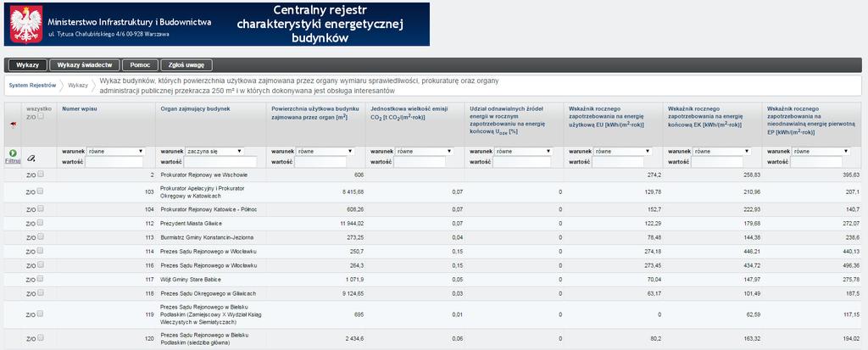
Task: Check Z/O box for Prezes Sądu Okręgowego w Gliwicach
Action: click(x=41, y=293)
